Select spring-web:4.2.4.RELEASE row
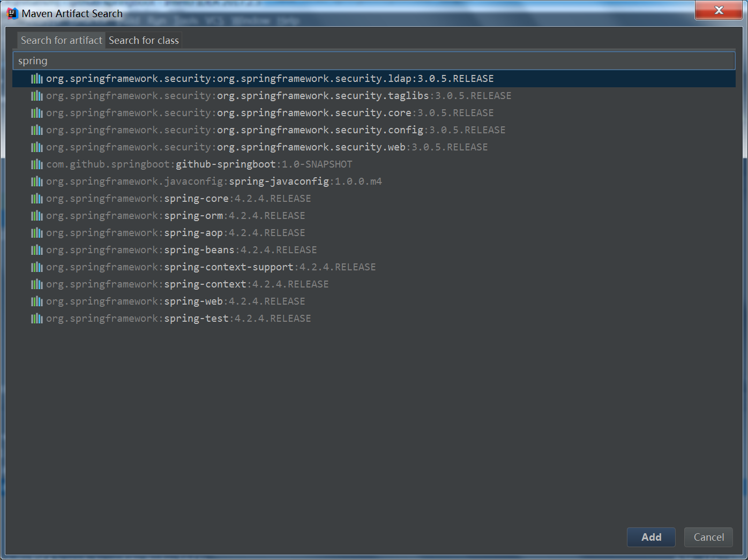This screenshot has width=748, height=560. point(374,301)
